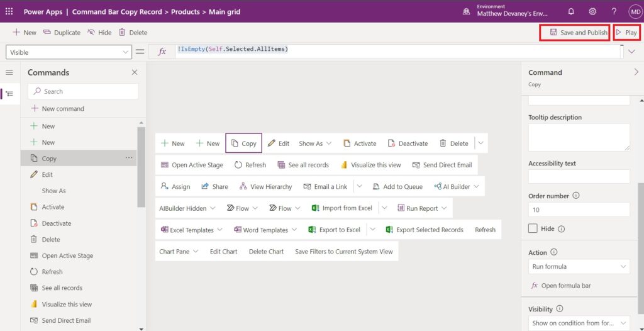Toggle the hamburger menu in left rail
The height and width of the screenshot is (331, 644).
click(x=9, y=73)
